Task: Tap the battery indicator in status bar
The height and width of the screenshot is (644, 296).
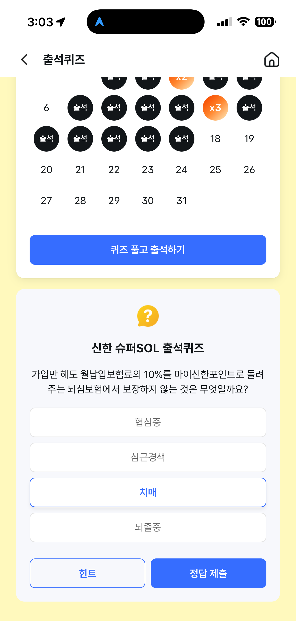Action: point(265,22)
